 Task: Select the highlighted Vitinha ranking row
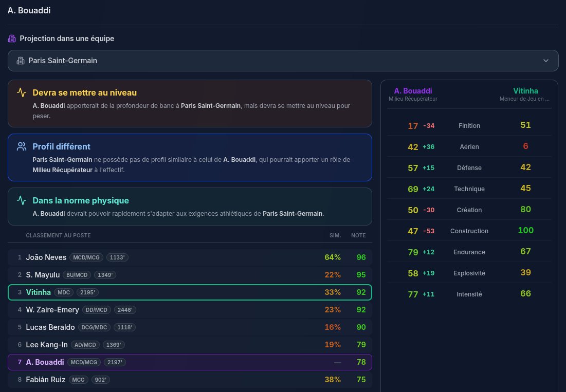[x=190, y=292]
